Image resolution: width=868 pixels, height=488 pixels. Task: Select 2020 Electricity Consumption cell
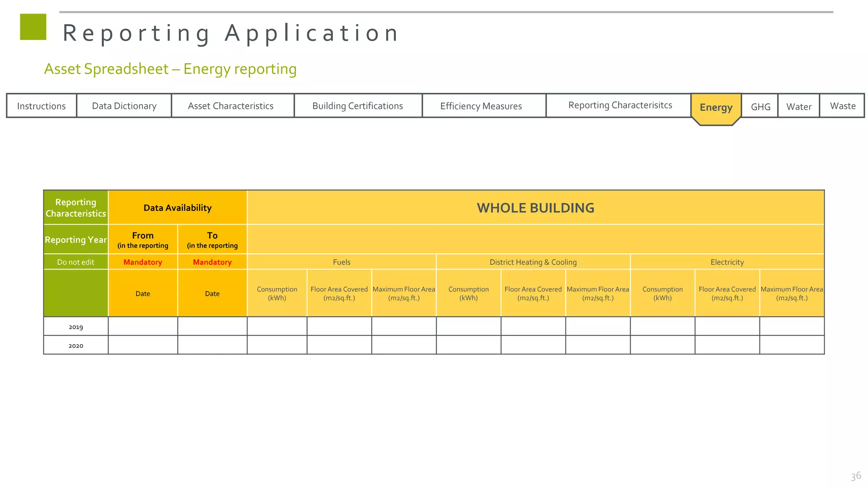[x=663, y=345]
